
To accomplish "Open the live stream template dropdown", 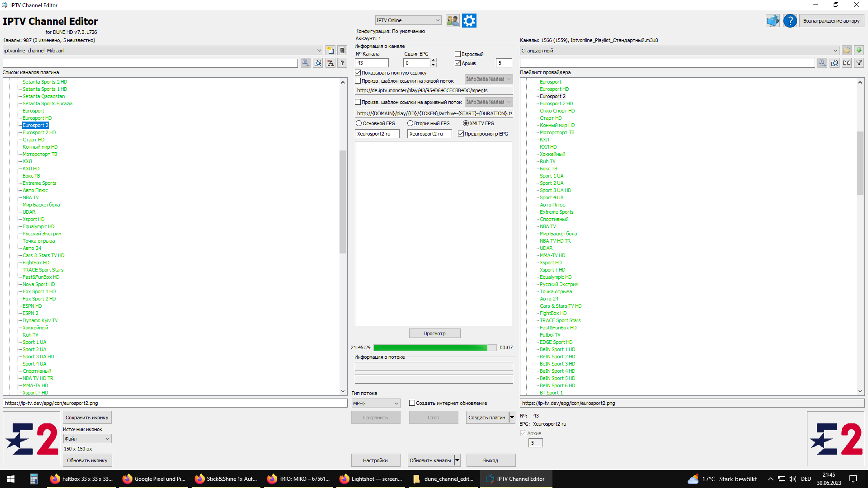I will pos(488,79).
